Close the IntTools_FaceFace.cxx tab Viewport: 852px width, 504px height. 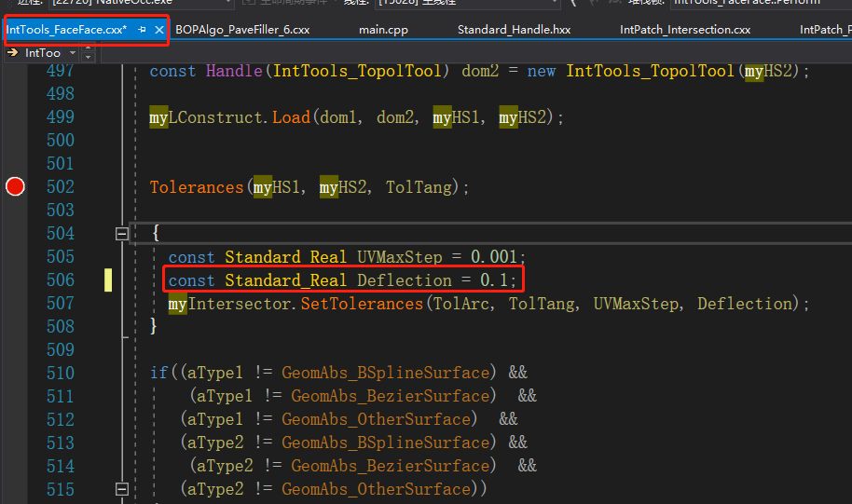pyautogui.click(x=159, y=30)
